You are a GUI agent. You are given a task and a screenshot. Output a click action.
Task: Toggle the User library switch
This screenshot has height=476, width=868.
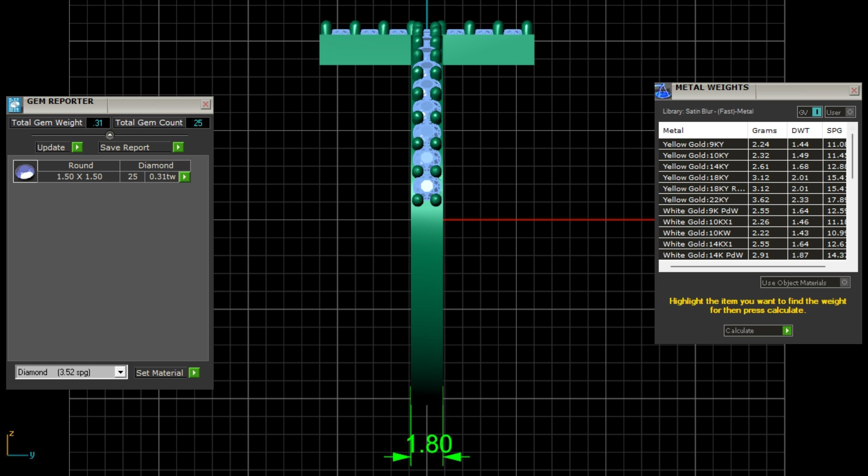coord(850,112)
